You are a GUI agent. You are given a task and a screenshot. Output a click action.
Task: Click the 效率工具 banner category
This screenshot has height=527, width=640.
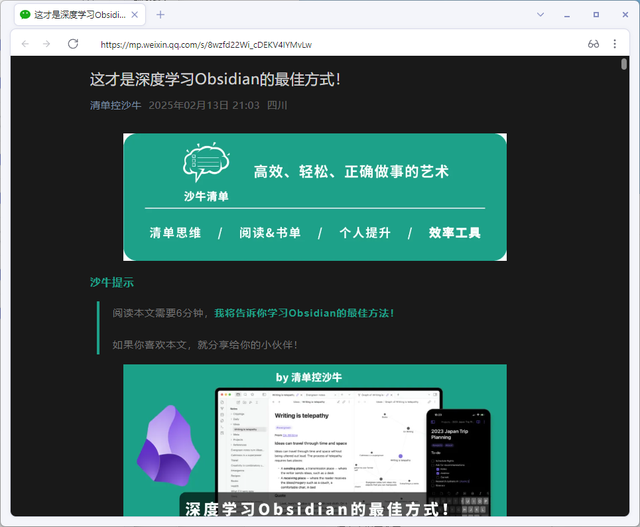455,233
